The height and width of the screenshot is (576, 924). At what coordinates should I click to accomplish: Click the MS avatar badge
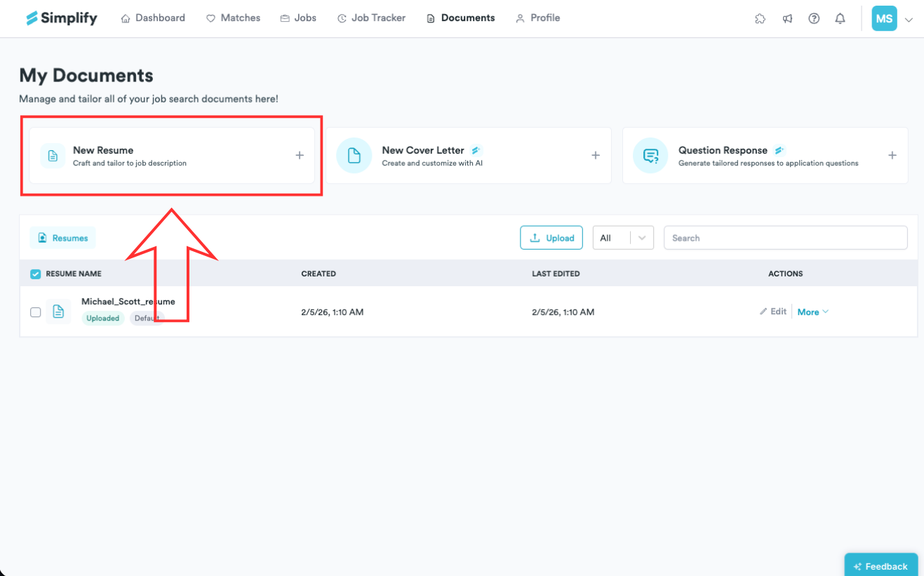(x=884, y=19)
